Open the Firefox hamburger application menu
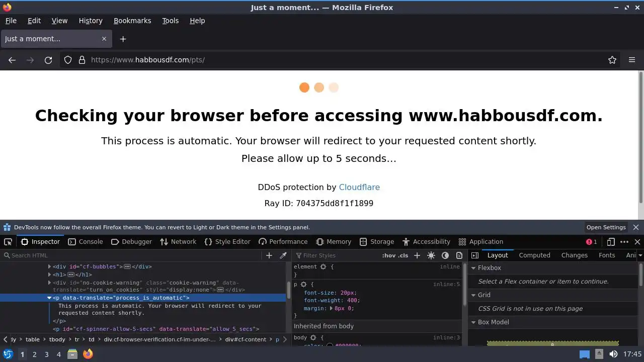This screenshot has width=644, height=362. [x=632, y=60]
